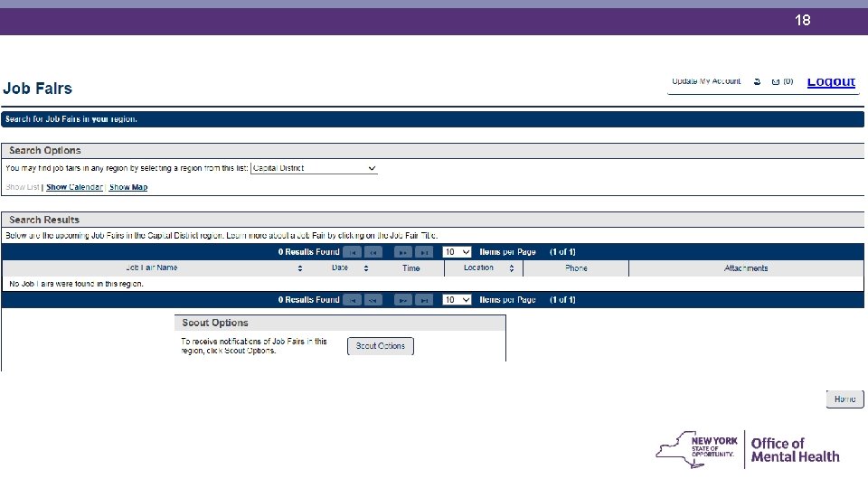Click the Scout Options button
Screen dimensions: 868x488
pyautogui.click(x=381, y=346)
